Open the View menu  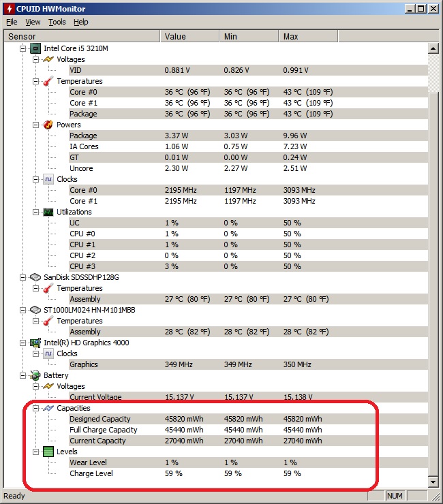coord(33,22)
